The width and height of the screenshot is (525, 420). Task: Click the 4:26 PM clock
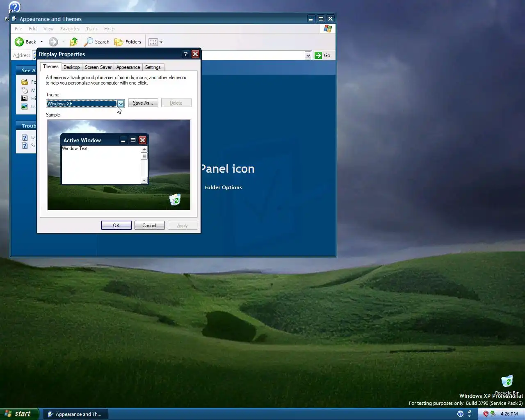point(509,414)
